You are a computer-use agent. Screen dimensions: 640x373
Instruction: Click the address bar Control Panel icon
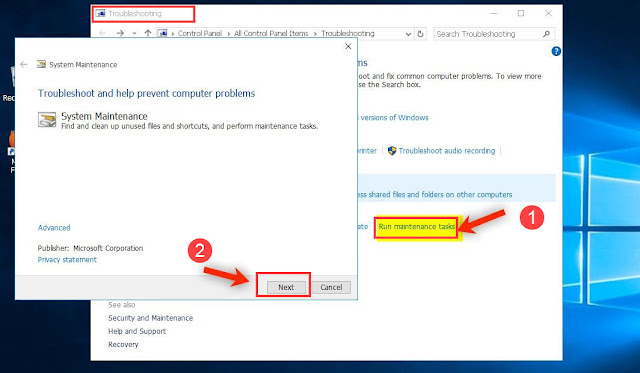point(163,33)
